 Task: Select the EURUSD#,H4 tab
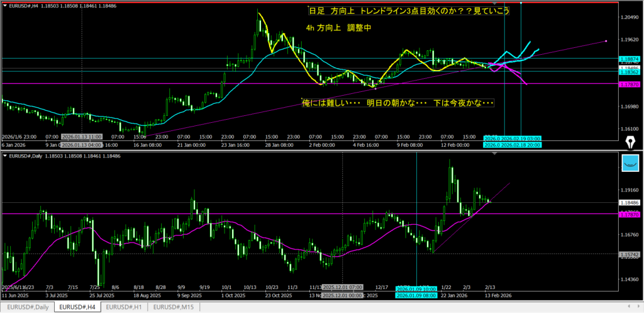[76, 307]
